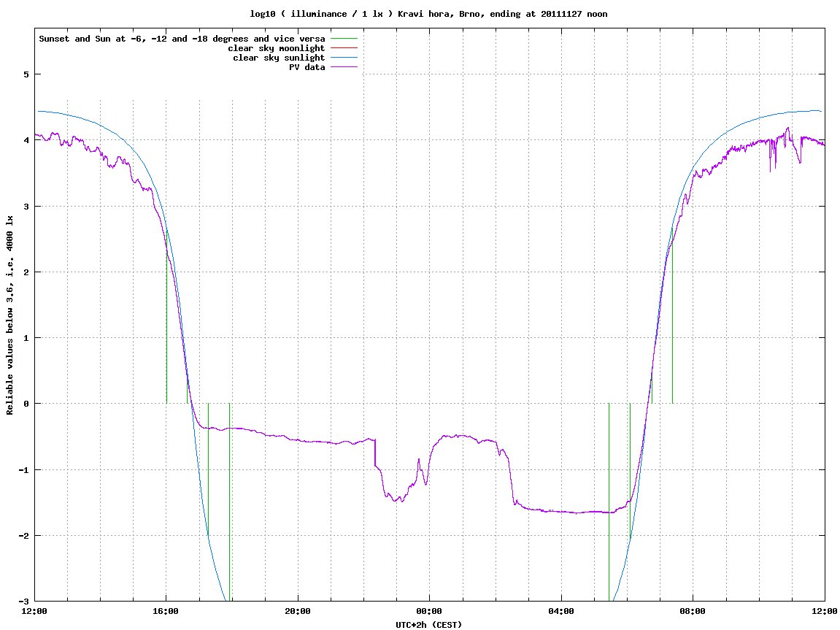840x630 pixels.
Task: Click the purple line sample in the legend
Action: pos(344,67)
